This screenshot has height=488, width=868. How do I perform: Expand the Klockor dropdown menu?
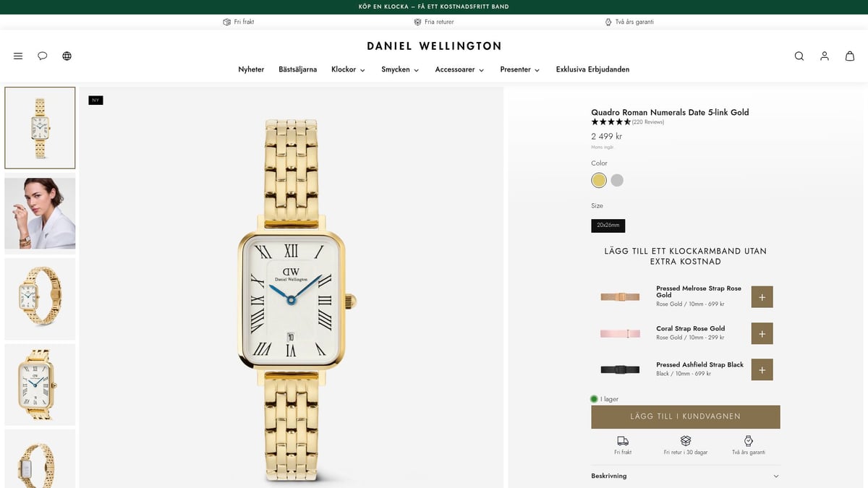348,69
